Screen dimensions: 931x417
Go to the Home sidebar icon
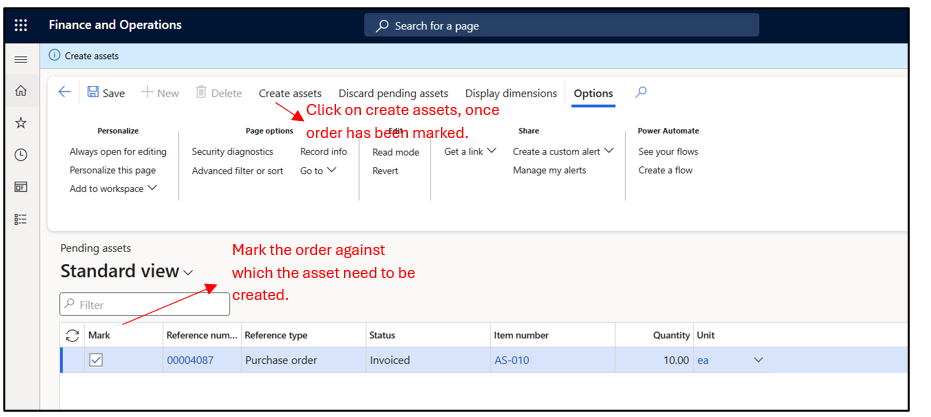pyautogui.click(x=21, y=91)
